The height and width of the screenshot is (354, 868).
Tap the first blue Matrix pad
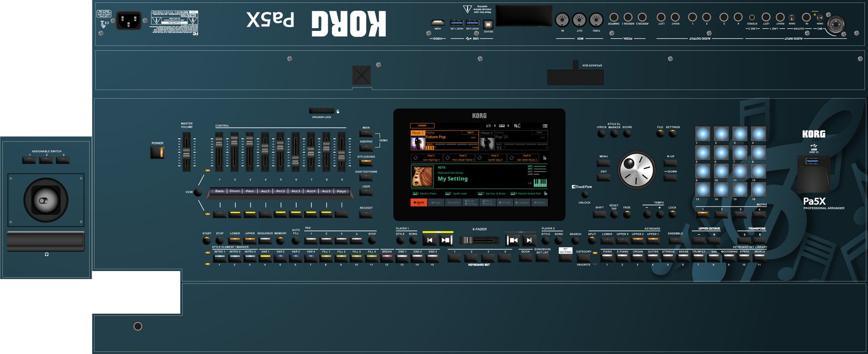point(703,134)
